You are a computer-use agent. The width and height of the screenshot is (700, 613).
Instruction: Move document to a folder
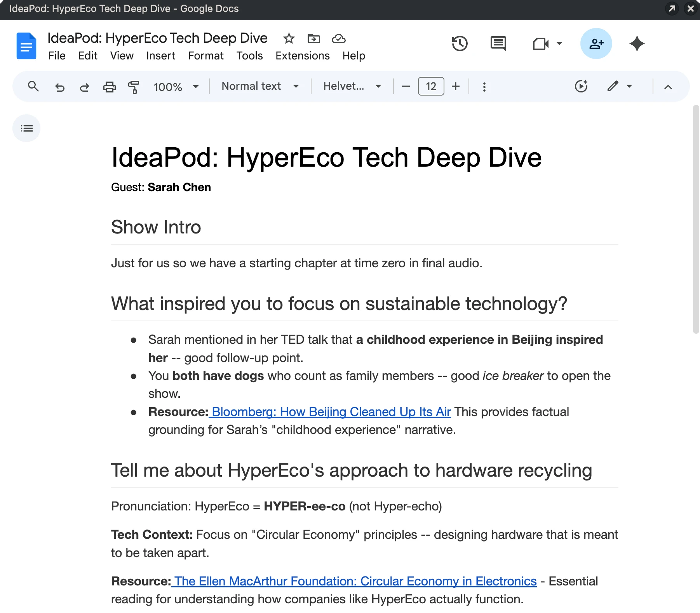(313, 38)
